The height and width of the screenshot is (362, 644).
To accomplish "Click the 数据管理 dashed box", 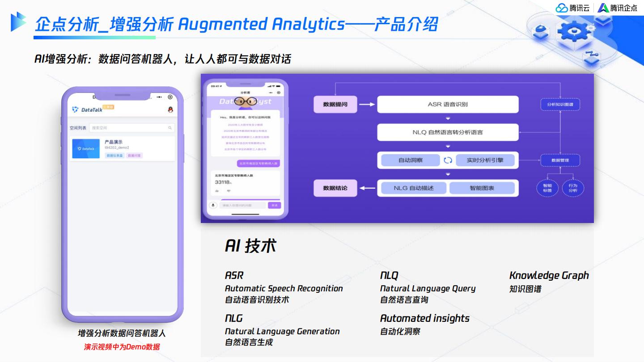I will (x=560, y=160).
